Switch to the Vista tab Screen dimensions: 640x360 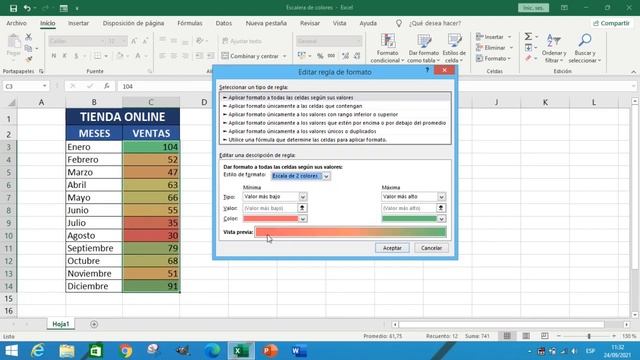pyautogui.click(x=339, y=23)
